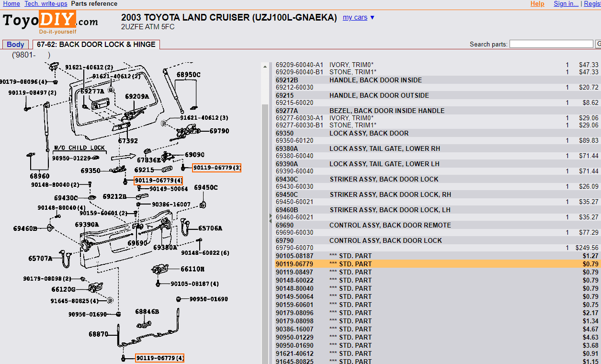Click diagram part number 68870
The image size is (601, 364).
pyautogui.click(x=99, y=334)
